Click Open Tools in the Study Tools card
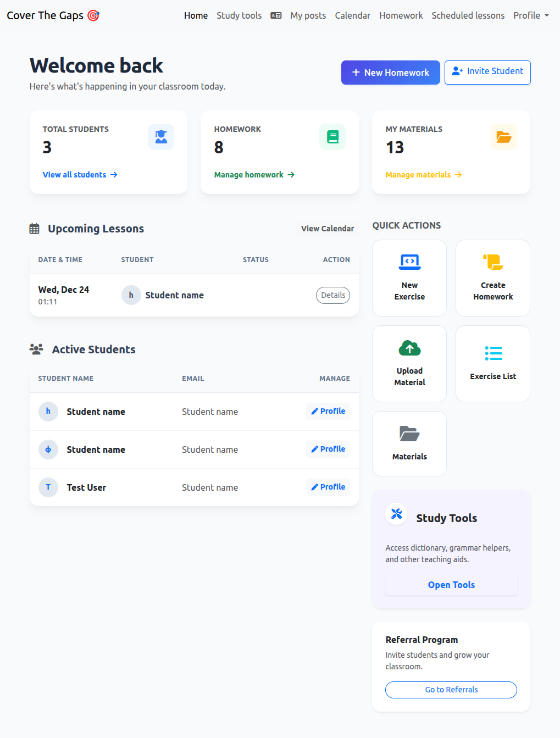The width and height of the screenshot is (560, 738). [x=451, y=584]
